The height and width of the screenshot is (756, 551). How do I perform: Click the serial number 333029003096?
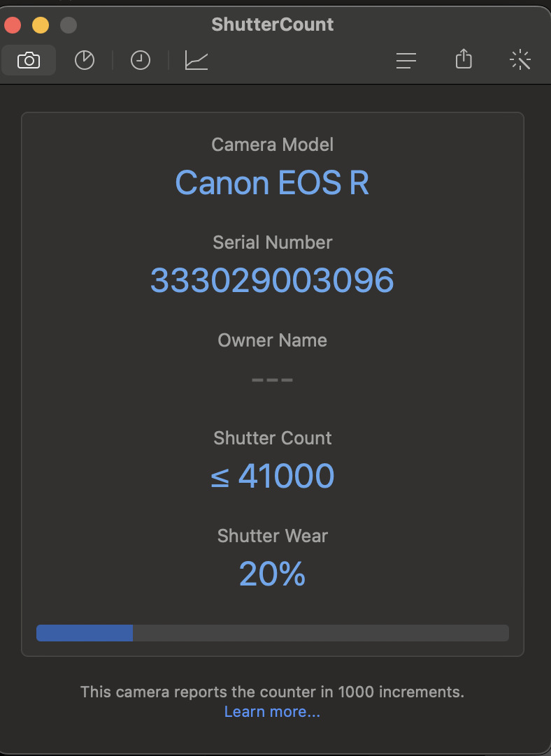click(x=272, y=281)
